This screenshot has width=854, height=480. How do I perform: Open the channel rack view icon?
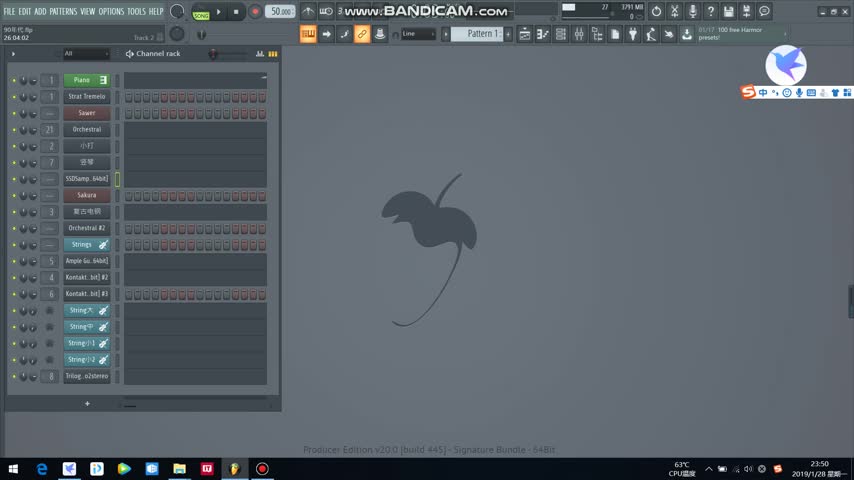(560, 34)
